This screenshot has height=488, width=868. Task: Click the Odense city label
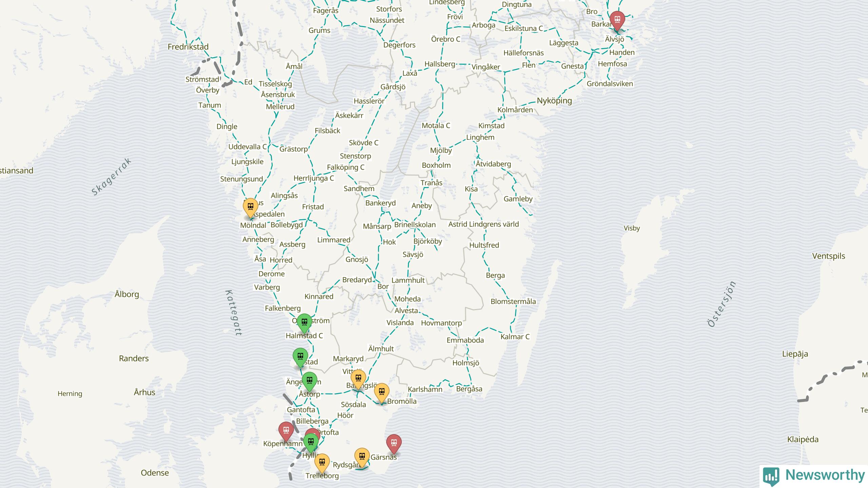click(155, 473)
